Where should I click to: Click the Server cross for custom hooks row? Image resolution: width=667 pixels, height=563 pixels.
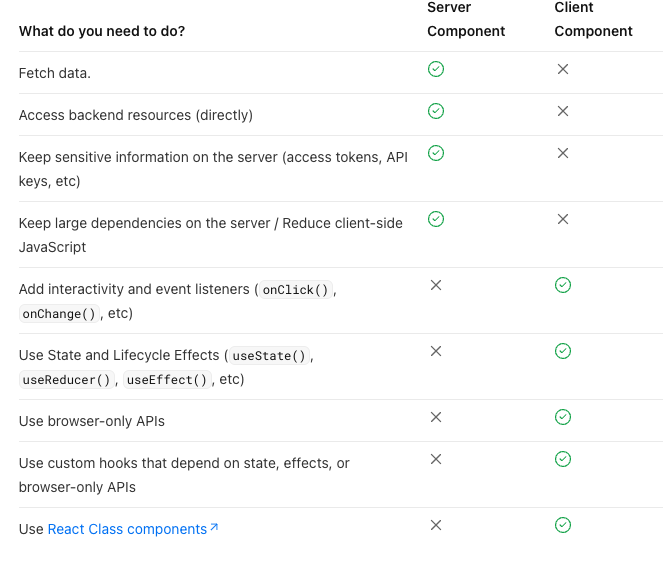point(436,459)
